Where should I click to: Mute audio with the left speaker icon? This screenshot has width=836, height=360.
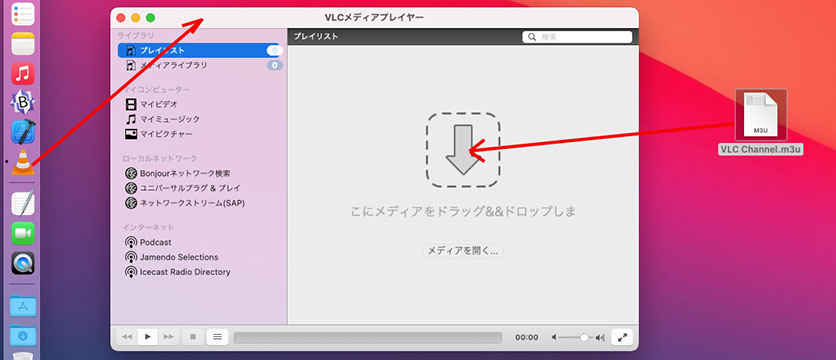pos(554,338)
